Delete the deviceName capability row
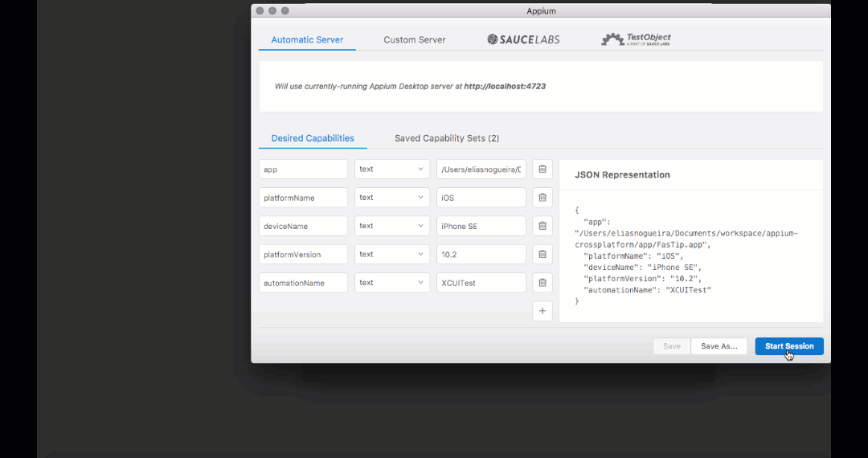 pyautogui.click(x=542, y=226)
